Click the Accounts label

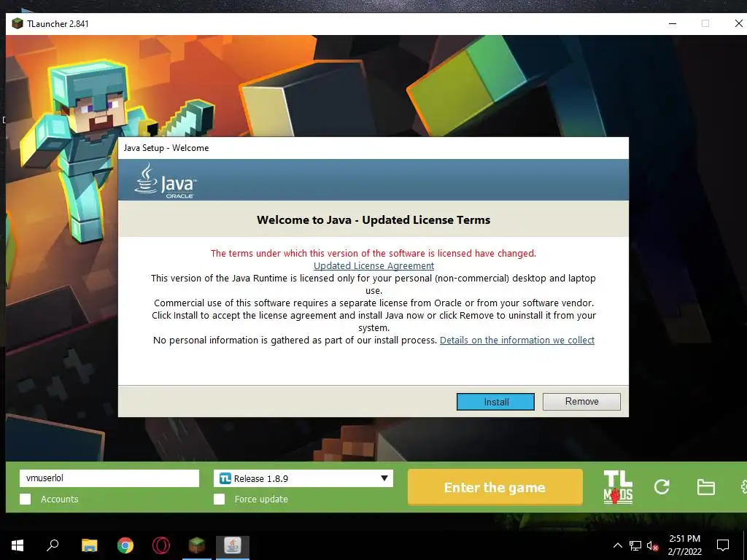click(x=60, y=499)
